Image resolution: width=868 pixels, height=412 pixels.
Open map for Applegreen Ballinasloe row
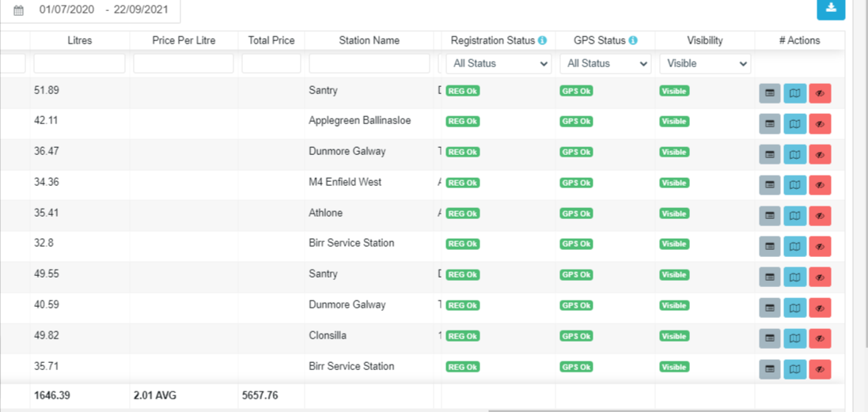(795, 124)
